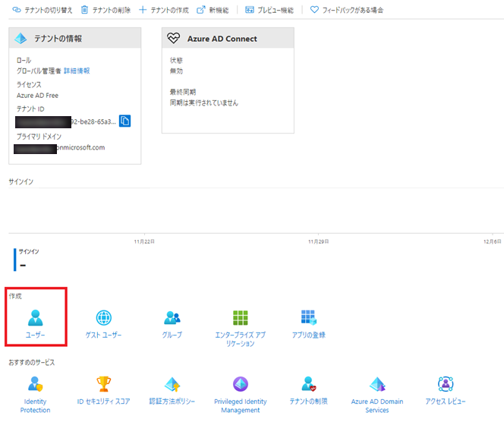Select テナントの作成 in the toolbar
Screen dimensions: 504x422
(170, 10)
